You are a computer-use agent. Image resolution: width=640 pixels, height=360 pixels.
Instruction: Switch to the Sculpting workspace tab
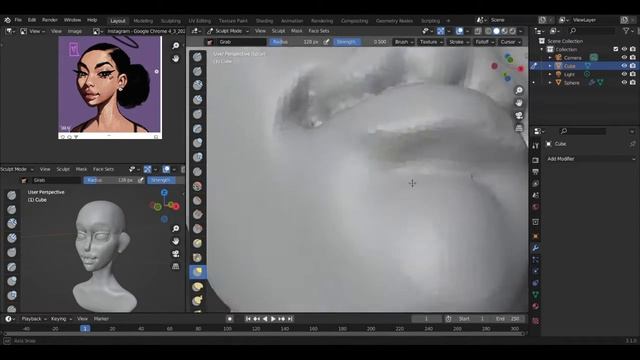pos(171,21)
